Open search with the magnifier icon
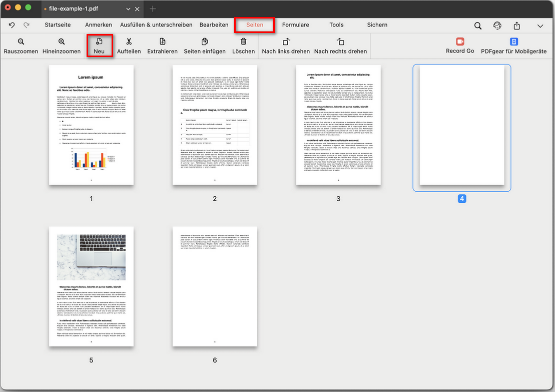The width and height of the screenshot is (555, 392). coord(477,25)
